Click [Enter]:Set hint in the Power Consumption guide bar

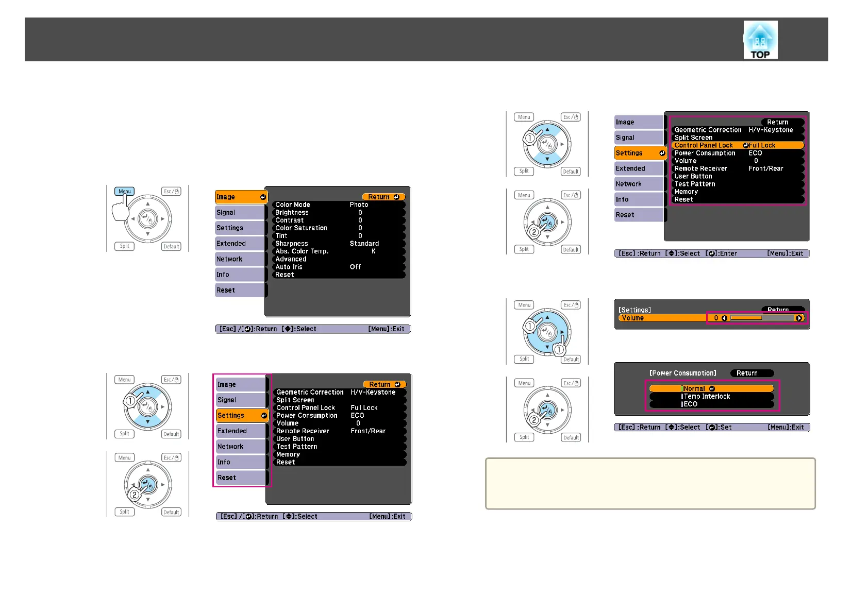pyautogui.click(x=719, y=428)
